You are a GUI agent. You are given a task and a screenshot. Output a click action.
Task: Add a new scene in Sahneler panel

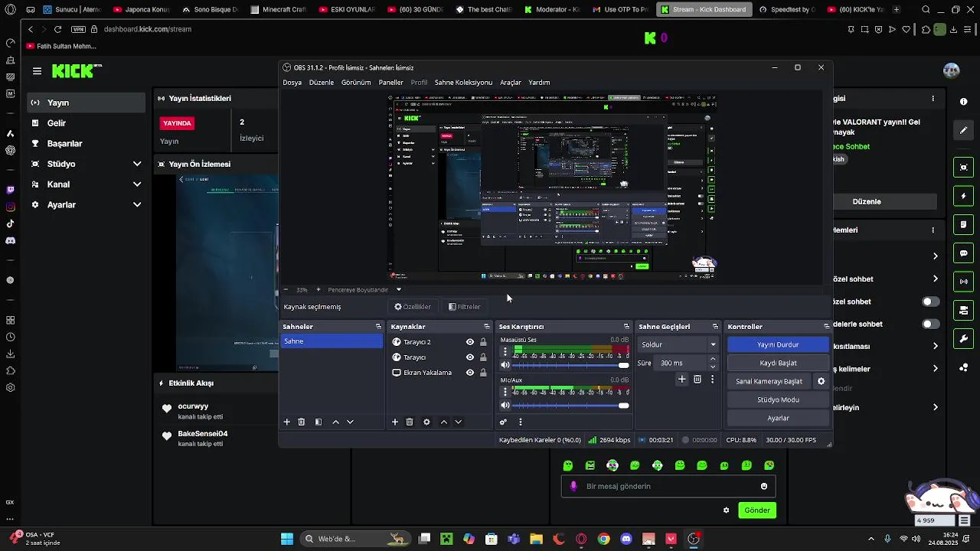pos(287,422)
